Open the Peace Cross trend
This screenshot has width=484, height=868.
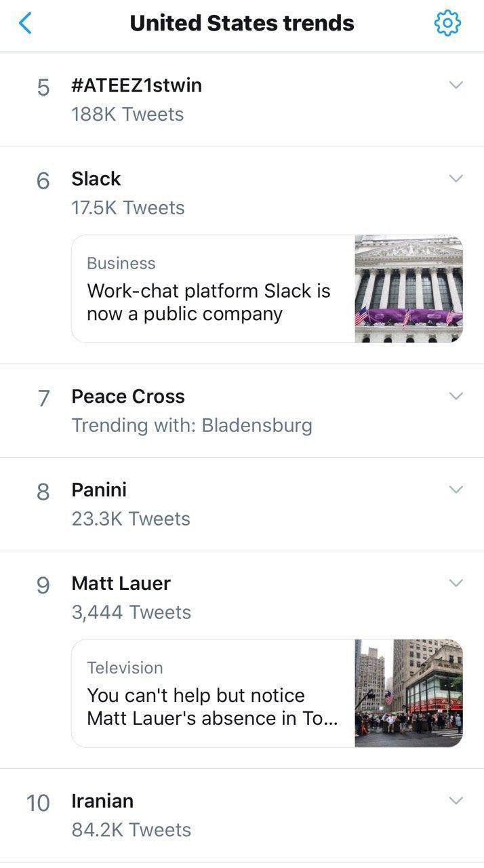click(x=128, y=396)
